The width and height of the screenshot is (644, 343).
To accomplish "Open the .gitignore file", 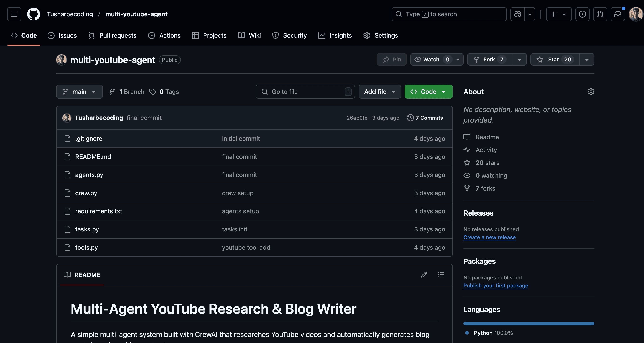I will click(x=89, y=139).
